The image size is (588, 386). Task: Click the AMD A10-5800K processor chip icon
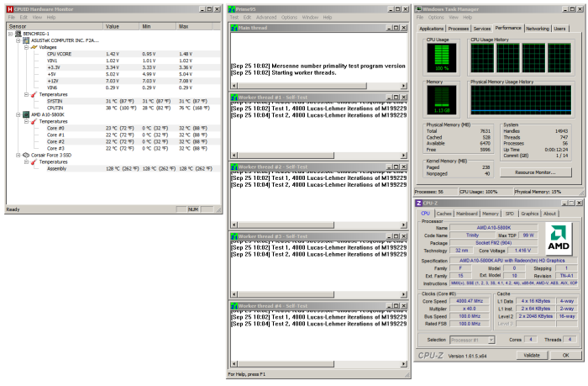click(x=27, y=114)
